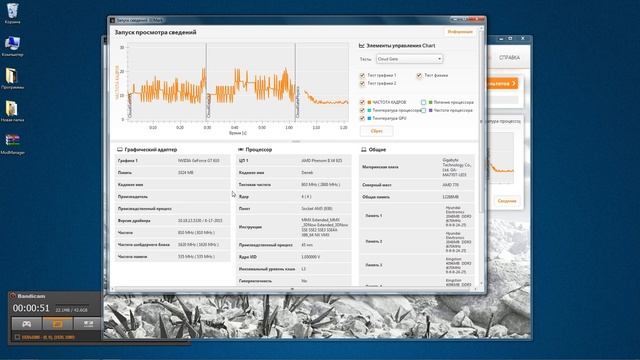
Task: Click the Socket AM3 (938) value
Action: (316, 209)
